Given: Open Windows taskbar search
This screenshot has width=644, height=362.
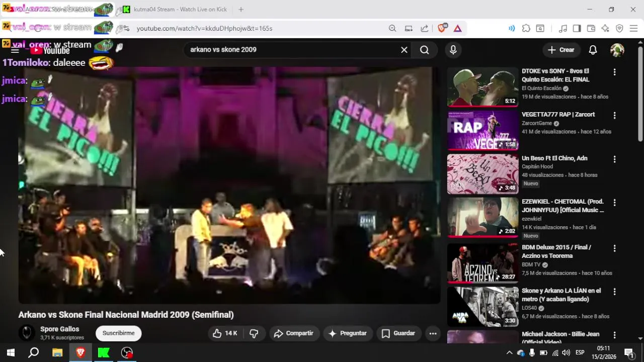Looking at the screenshot, I should coord(34,352).
